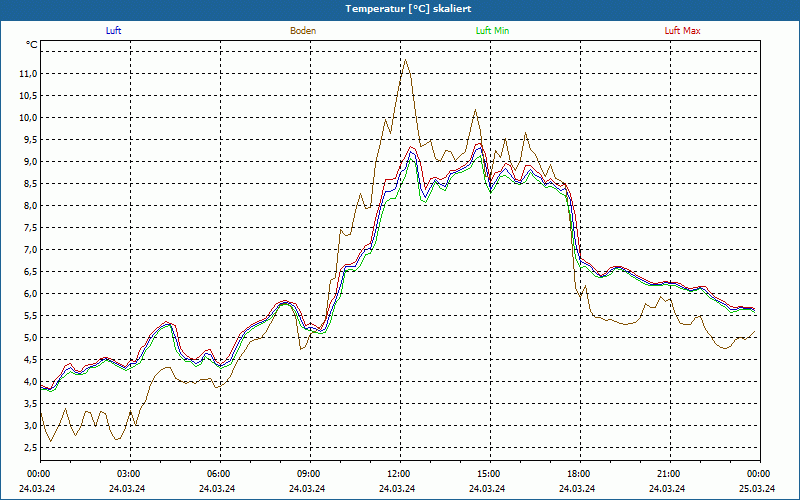
Task: Select the "18:00" time axis label
Action: [581, 473]
